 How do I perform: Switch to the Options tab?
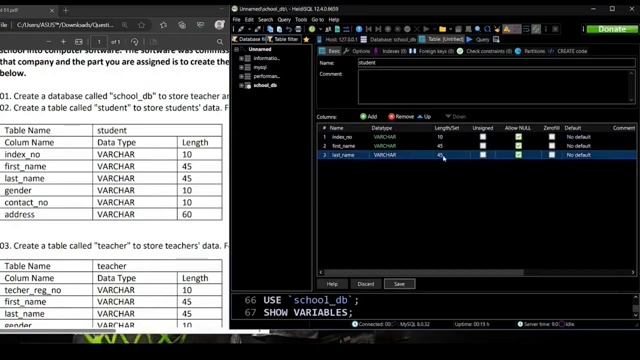click(x=357, y=51)
